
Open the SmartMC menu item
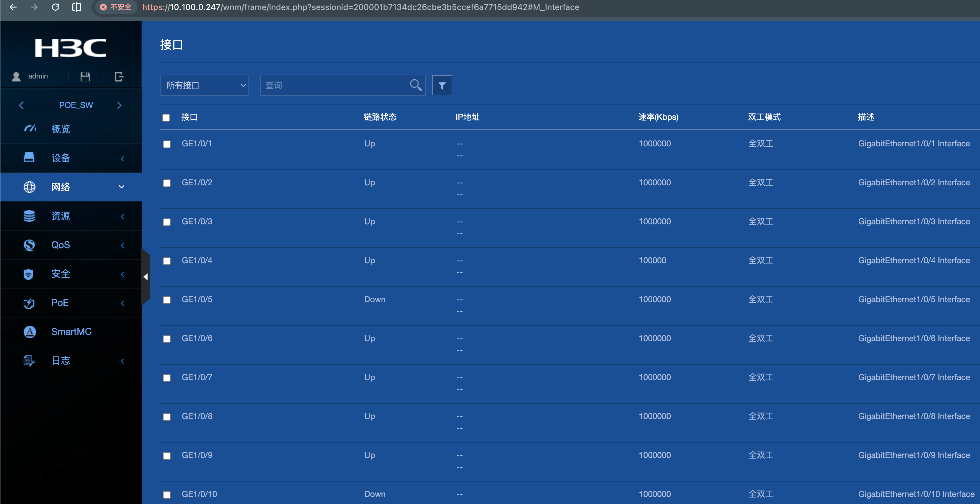pos(71,332)
